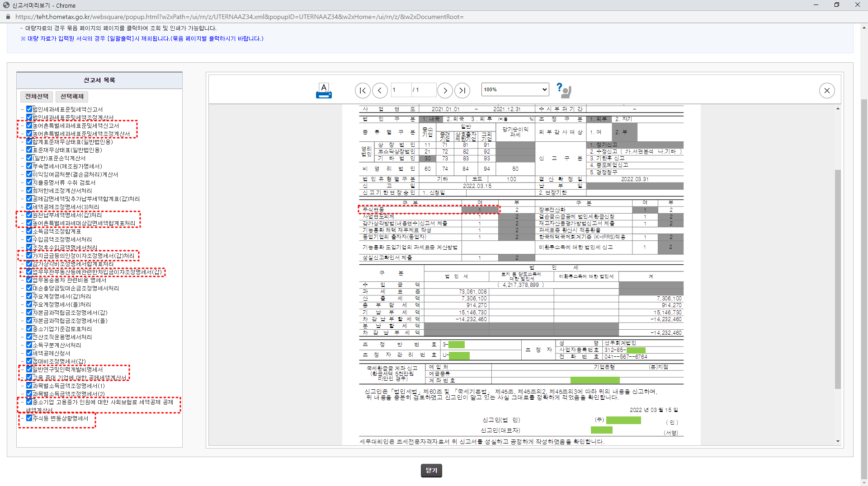The height and width of the screenshot is (486, 868).
Task: Uncheck 법인세과세표준및세액신고서
Action: click(29, 109)
